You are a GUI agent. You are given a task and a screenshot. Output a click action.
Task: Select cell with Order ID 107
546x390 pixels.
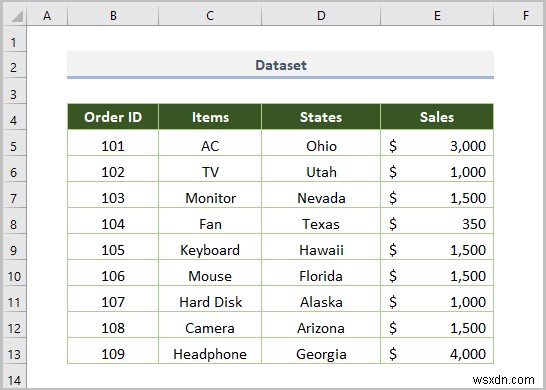113,299
